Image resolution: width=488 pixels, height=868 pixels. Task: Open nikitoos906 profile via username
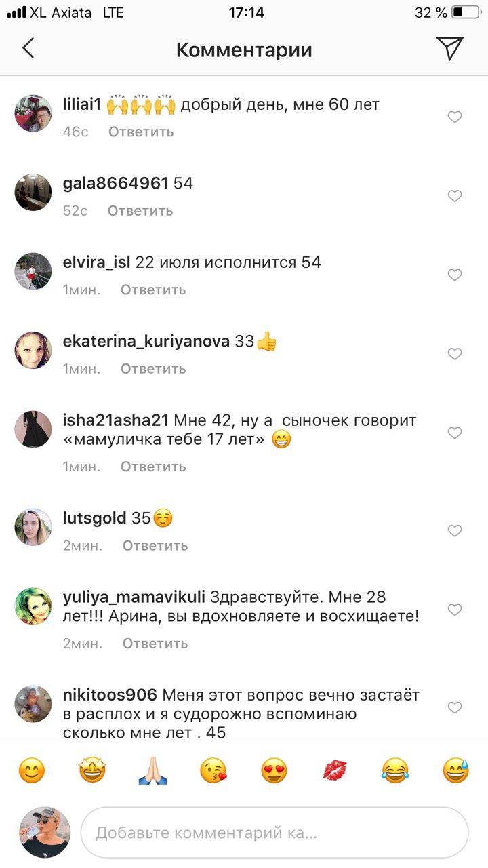pyautogui.click(x=110, y=695)
